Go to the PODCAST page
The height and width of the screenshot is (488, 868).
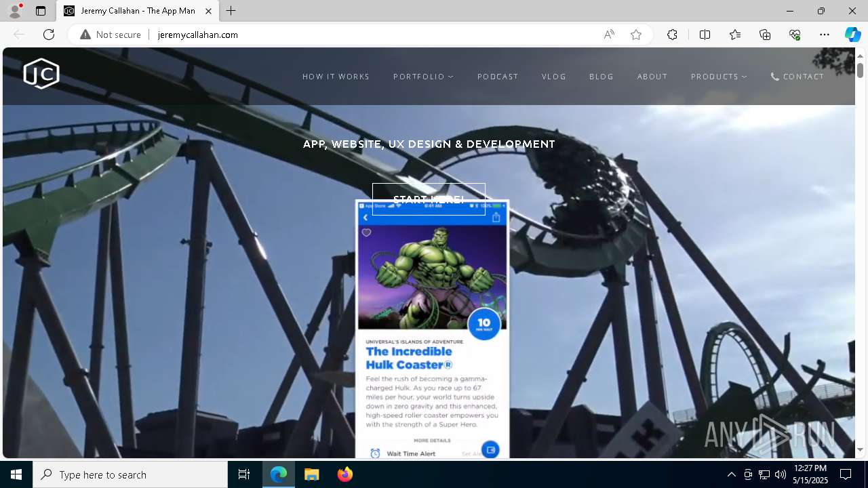pyautogui.click(x=498, y=77)
